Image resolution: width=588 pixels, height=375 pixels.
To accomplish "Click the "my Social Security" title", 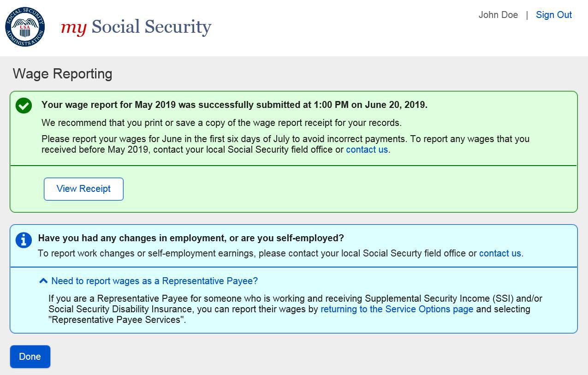I will 136,27.
